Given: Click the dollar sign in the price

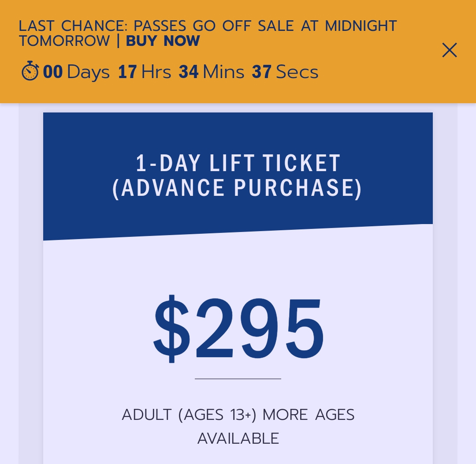Looking at the screenshot, I should 171,329.
